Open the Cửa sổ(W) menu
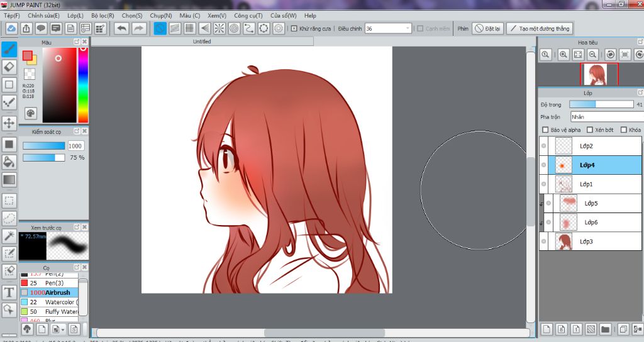644x342 pixels. (284, 16)
